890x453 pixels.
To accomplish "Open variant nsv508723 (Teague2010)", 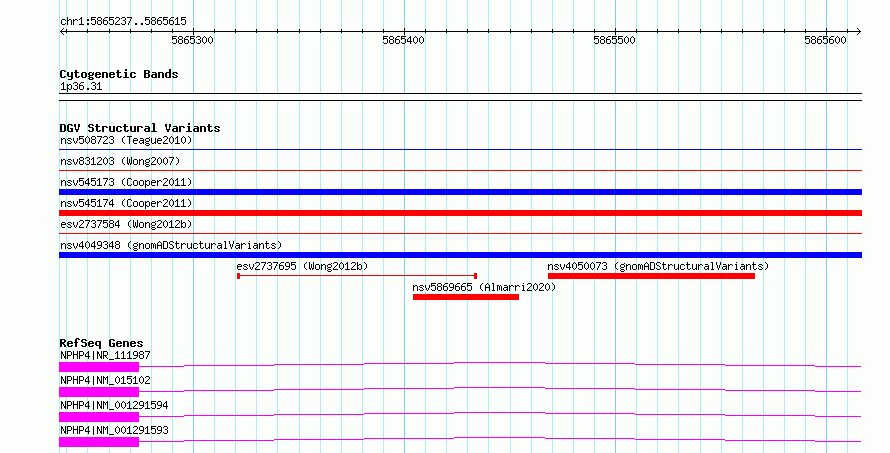I will 126,140.
